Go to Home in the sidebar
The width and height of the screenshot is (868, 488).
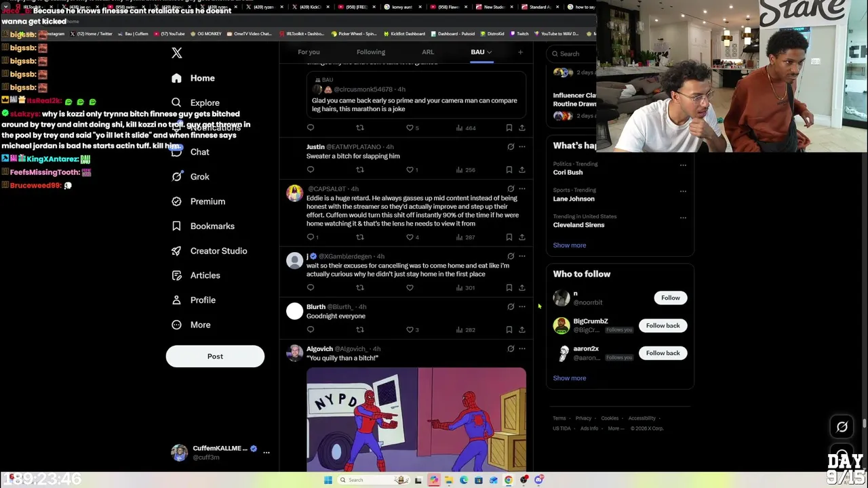pyautogui.click(x=194, y=78)
